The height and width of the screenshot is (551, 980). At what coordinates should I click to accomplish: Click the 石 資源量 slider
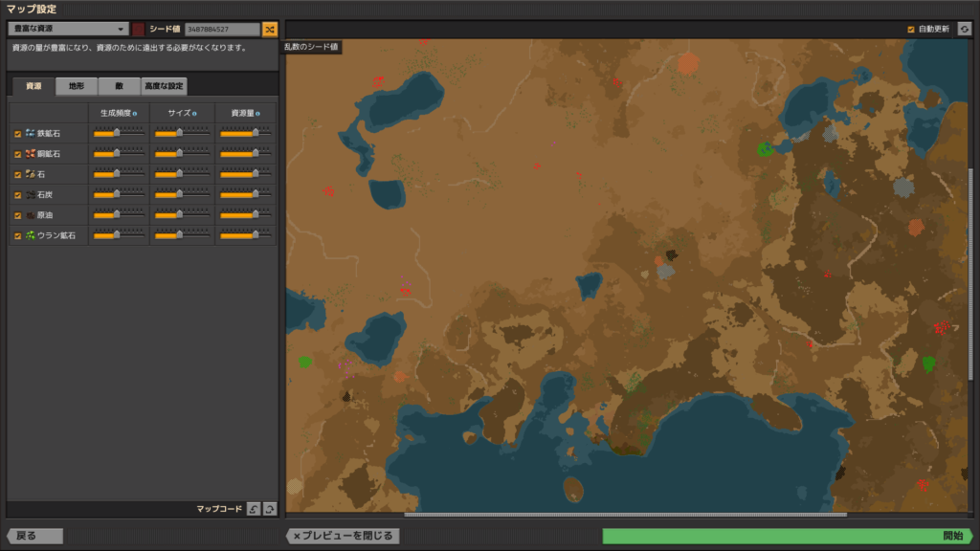tap(246, 174)
